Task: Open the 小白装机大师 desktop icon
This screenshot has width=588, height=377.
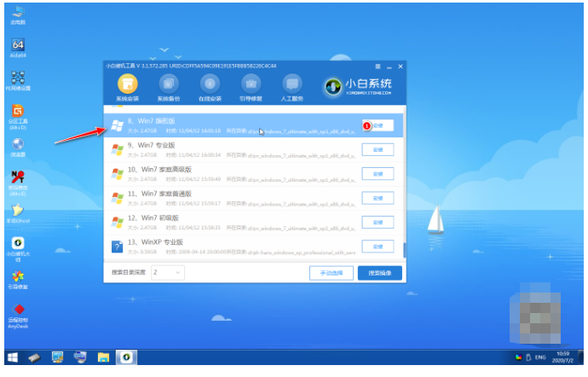Action: [18, 249]
